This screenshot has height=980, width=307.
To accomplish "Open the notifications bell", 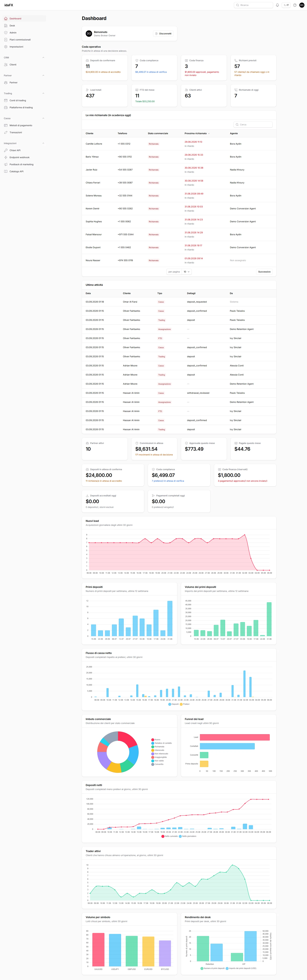I will [x=277, y=5].
